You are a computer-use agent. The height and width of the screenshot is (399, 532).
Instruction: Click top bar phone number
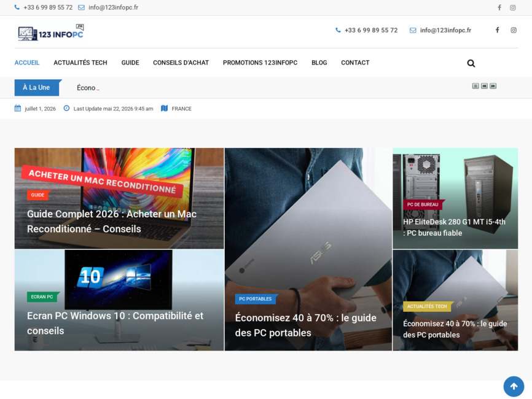coord(48,7)
